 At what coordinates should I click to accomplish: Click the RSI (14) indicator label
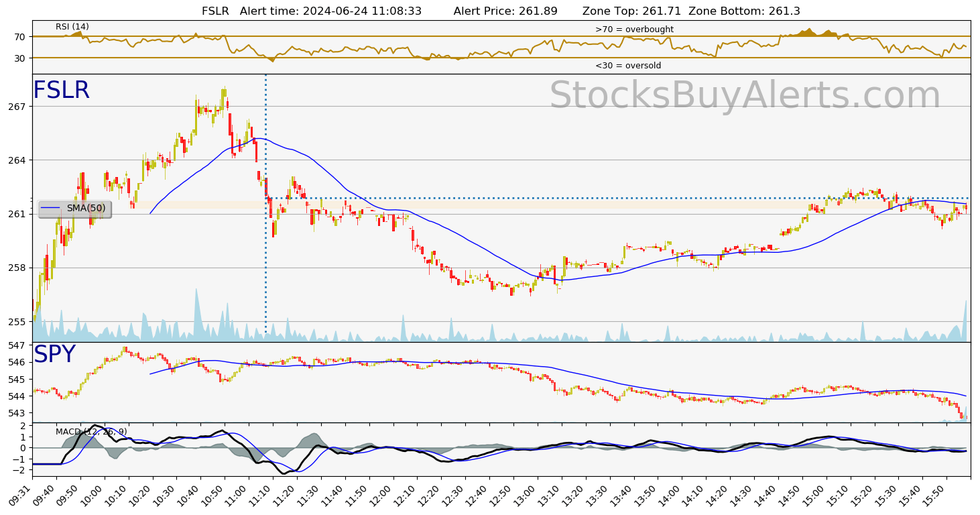(72, 27)
